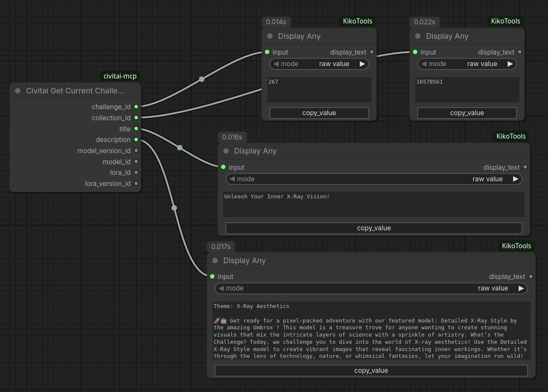Click the Civitai Get Current Challe... node title

[x=75, y=91]
